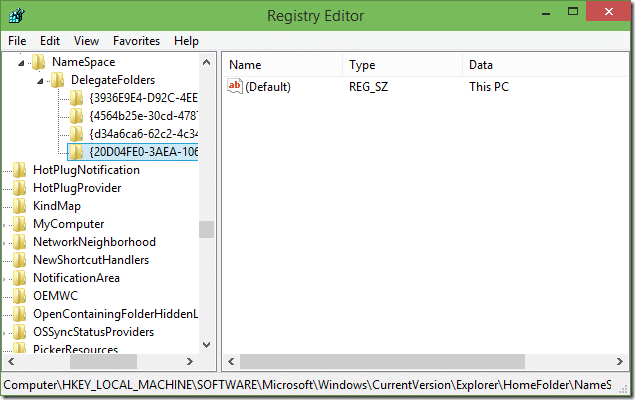Click the 'This PC' data cell
The height and width of the screenshot is (400, 635).
489,87
